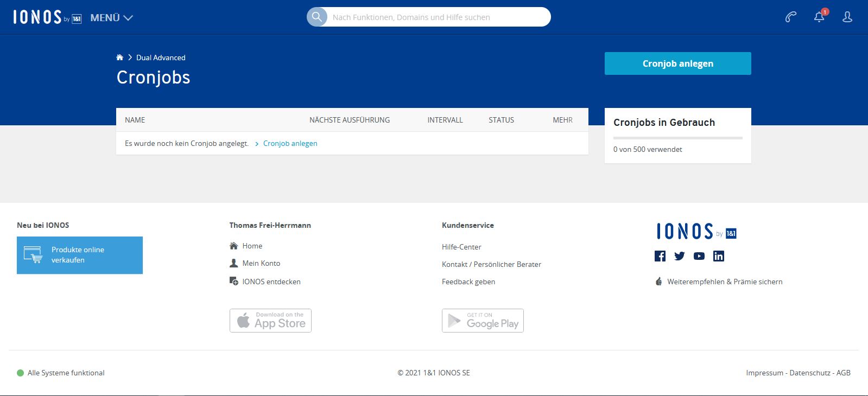Open IONOS LinkedIn page icon
The image size is (868, 396).
pos(719,256)
